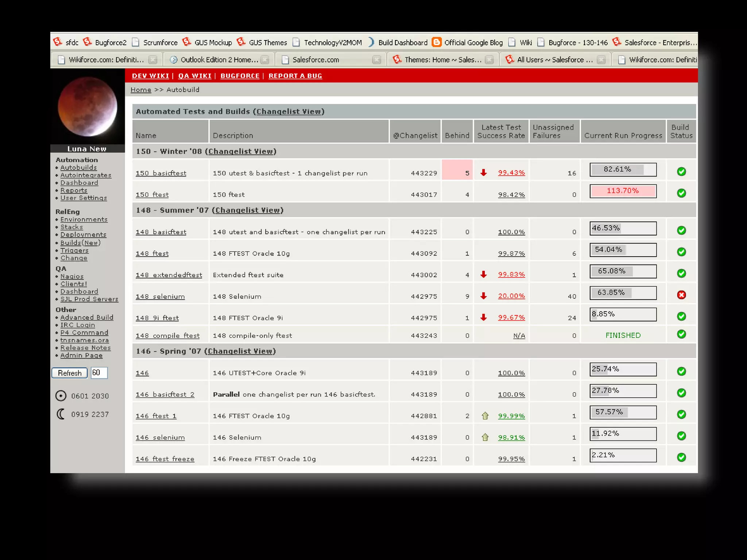747x560 pixels.
Task: Close the Themes: Home tab
Action: coord(489,60)
